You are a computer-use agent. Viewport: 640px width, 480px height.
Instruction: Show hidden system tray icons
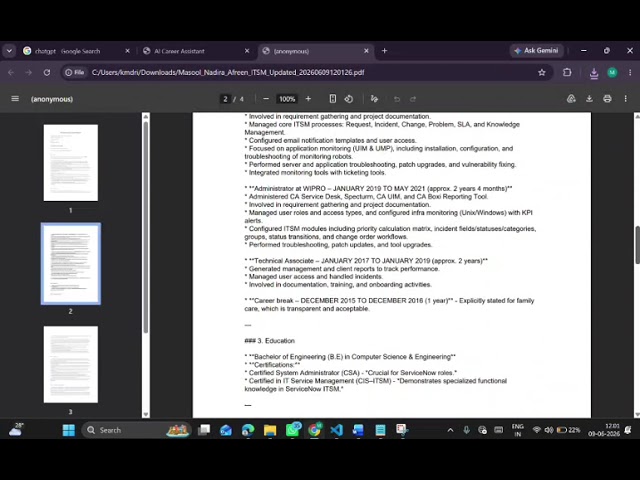450,430
